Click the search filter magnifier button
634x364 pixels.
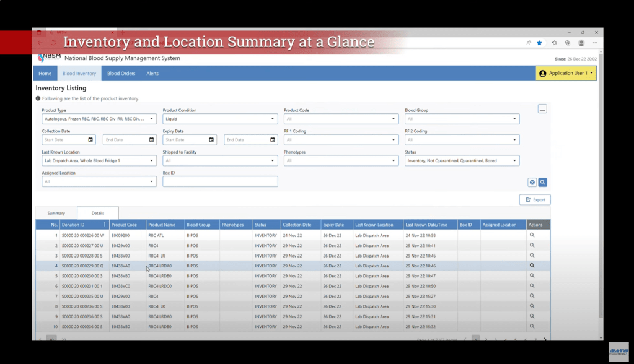click(542, 182)
